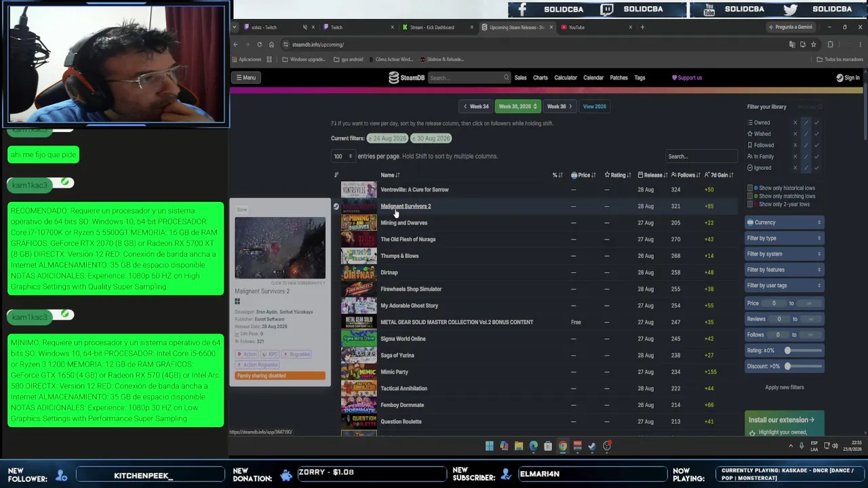This screenshot has height=488, width=868.
Task: Open the translate page icon in address bar
Action: 792,45
